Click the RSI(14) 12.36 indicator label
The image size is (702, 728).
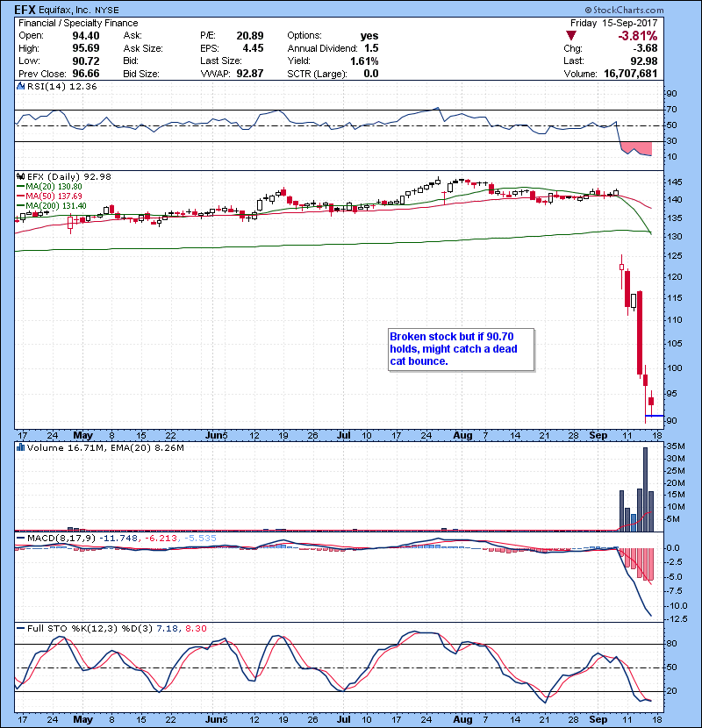pos(61,86)
